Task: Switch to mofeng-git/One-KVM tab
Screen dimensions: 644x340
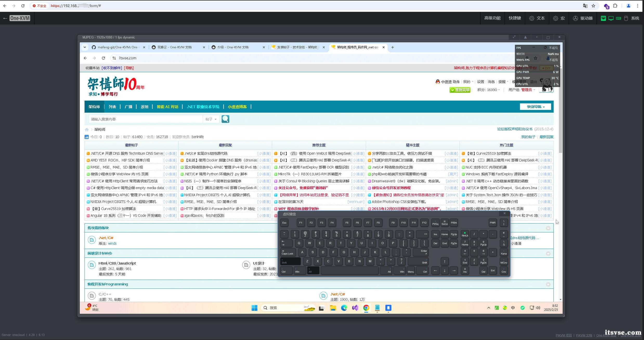Action: [119, 47]
